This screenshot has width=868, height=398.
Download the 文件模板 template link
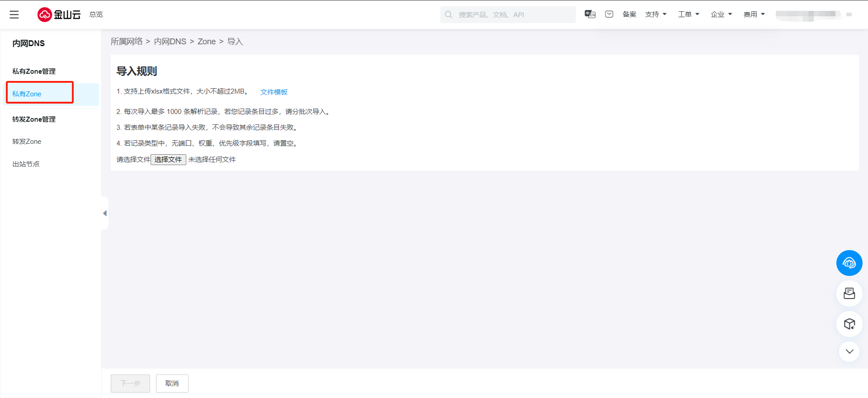pos(274,92)
